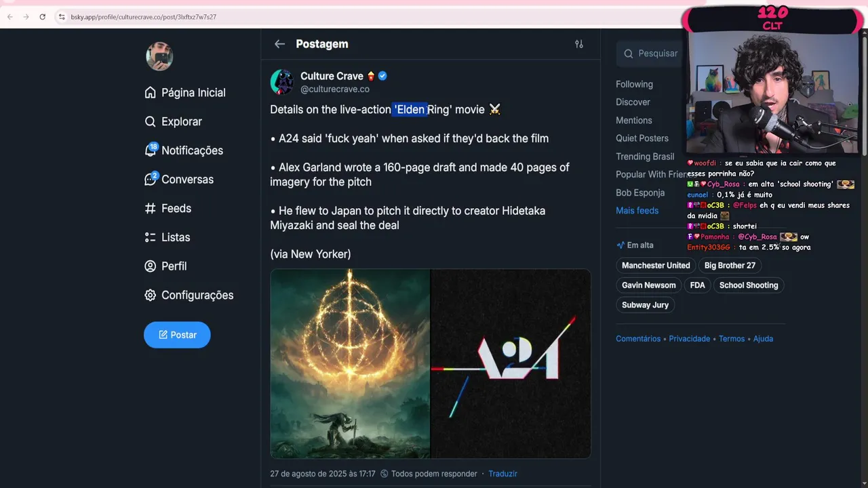
Task: Open Página Inicial home icon
Action: pyautogui.click(x=151, y=93)
